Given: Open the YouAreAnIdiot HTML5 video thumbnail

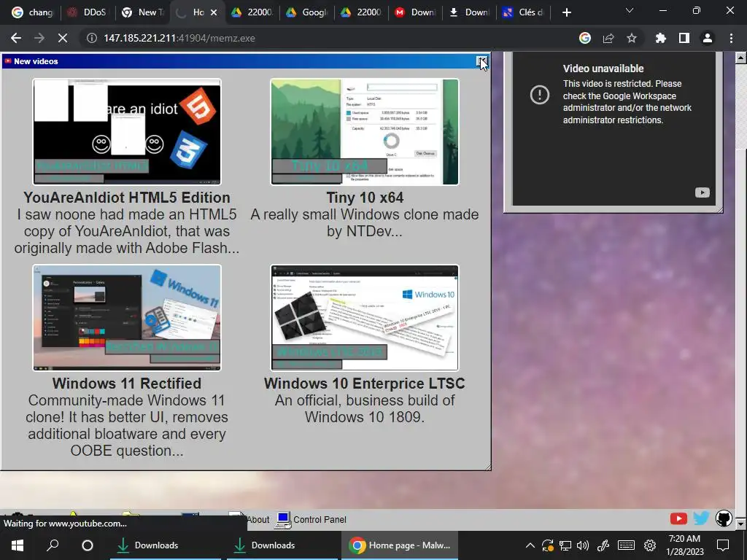Looking at the screenshot, I should (x=127, y=132).
